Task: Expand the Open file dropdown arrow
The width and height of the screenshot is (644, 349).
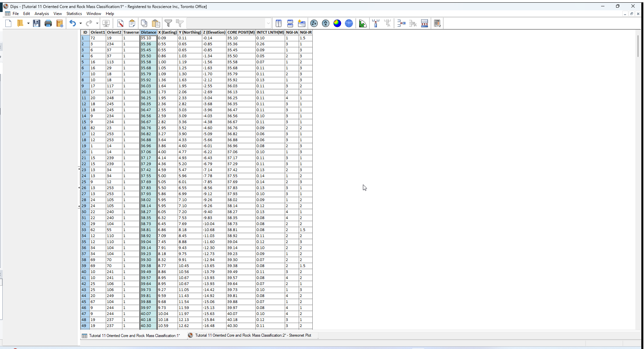Action: pyautogui.click(x=29, y=23)
